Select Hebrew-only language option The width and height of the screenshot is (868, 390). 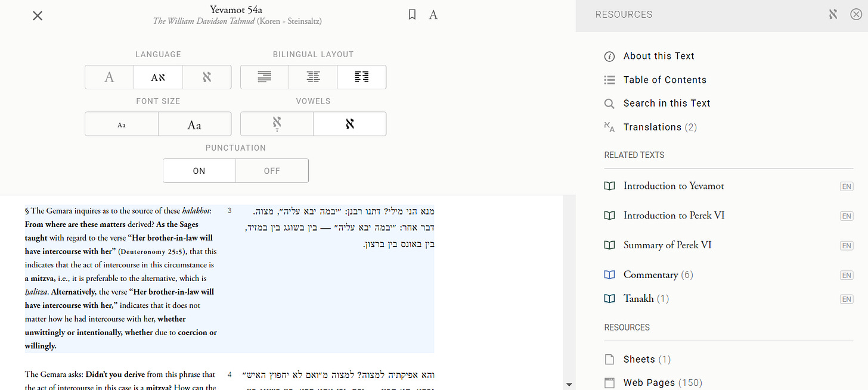[207, 77]
